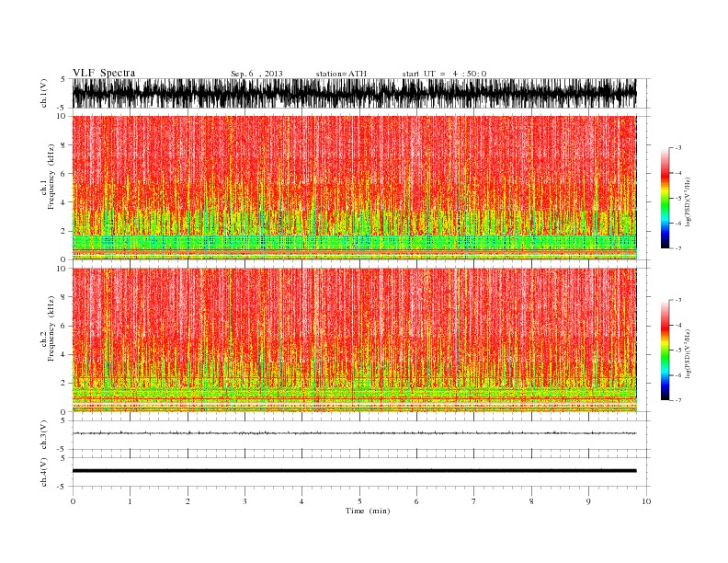Click the thick ch.4 voltage trace
Image resolution: width=728 pixels, height=563 pixels.
point(354,471)
